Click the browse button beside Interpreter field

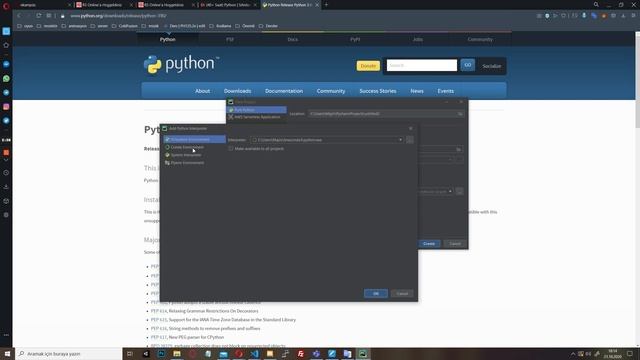(410, 140)
